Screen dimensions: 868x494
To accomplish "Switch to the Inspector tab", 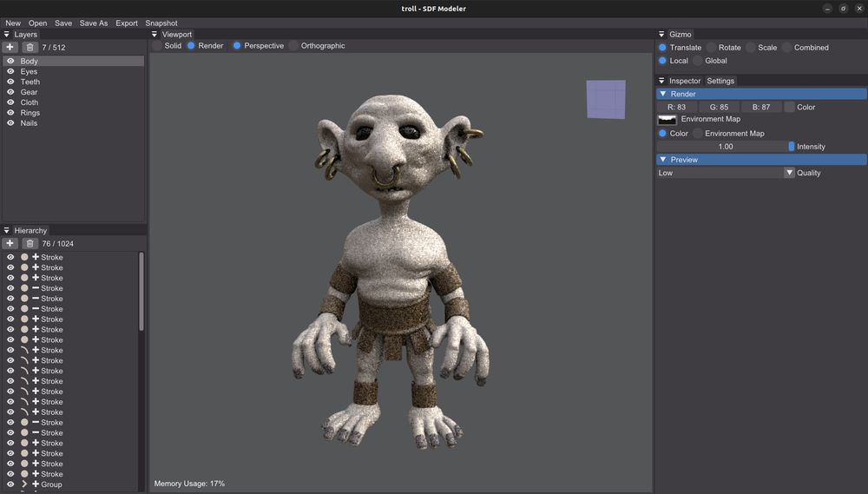I will 685,81.
